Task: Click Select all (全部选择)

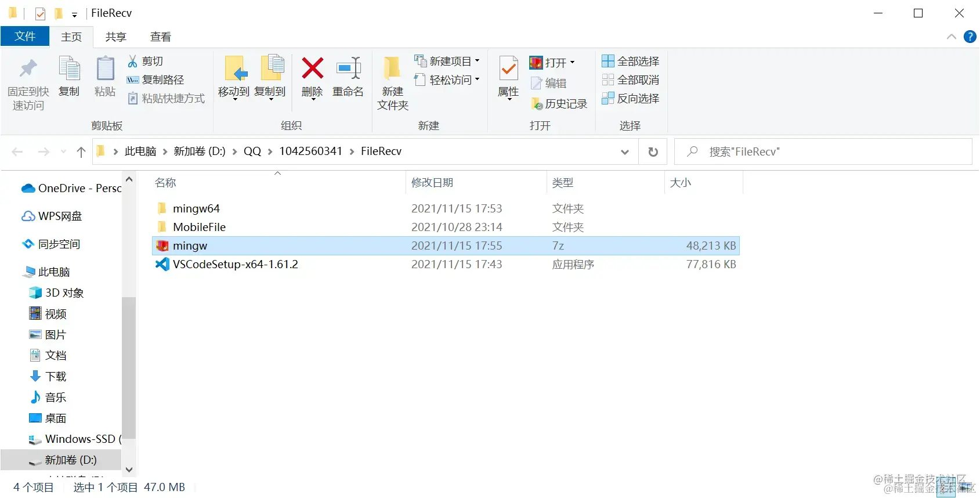Action: (630, 61)
